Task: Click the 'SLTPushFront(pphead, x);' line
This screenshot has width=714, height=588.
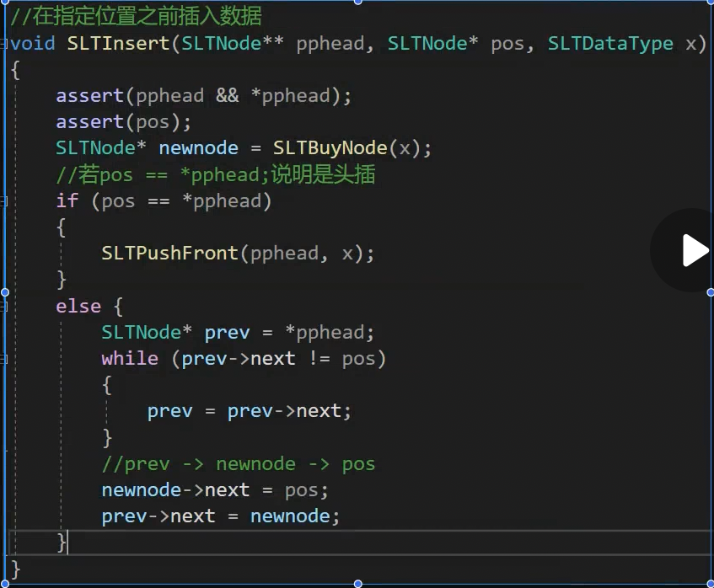Action: tap(238, 254)
